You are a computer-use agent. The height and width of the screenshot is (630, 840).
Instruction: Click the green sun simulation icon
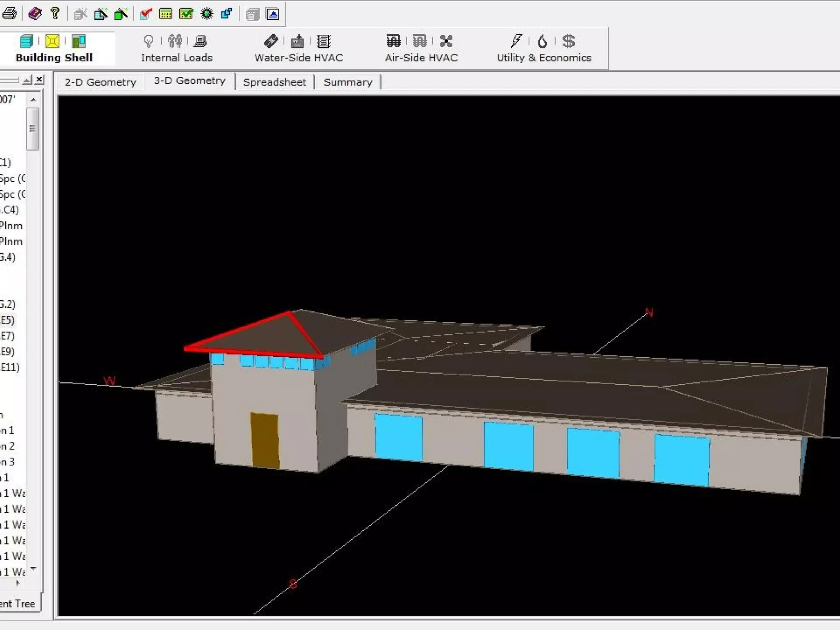click(x=207, y=14)
